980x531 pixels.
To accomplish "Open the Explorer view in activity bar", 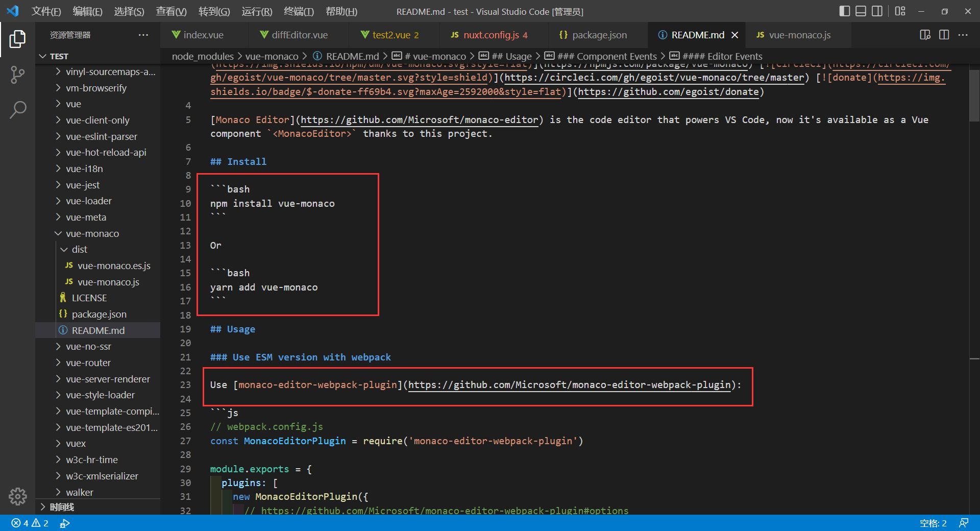I will coord(17,39).
